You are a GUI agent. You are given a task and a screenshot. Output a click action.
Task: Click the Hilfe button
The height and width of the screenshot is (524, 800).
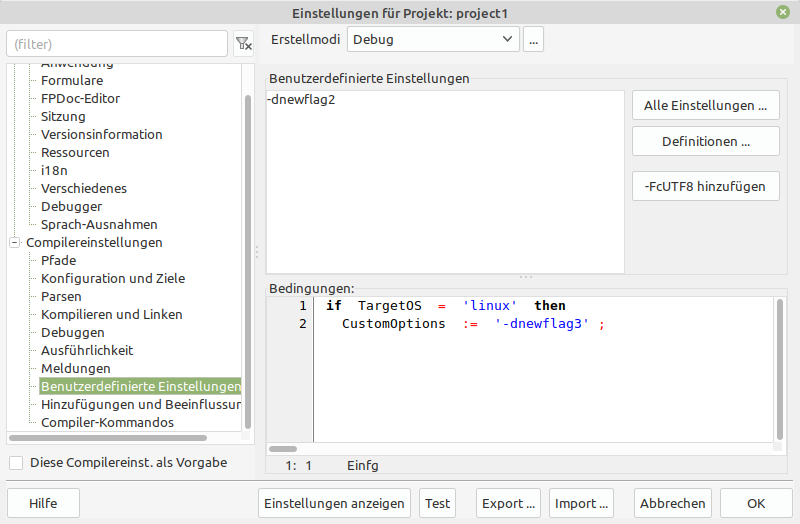pyautogui.click(x=43, y=503)
